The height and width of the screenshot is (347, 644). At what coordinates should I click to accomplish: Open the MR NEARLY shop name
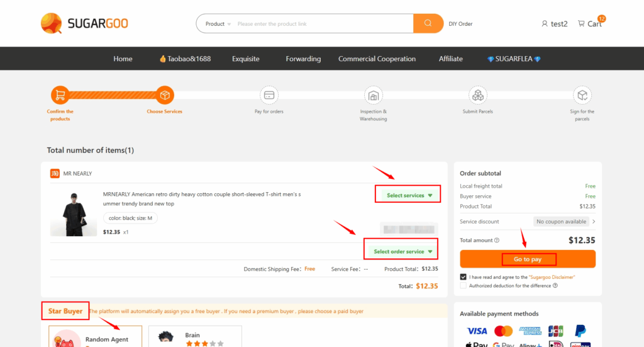click(x=77, y=174)
